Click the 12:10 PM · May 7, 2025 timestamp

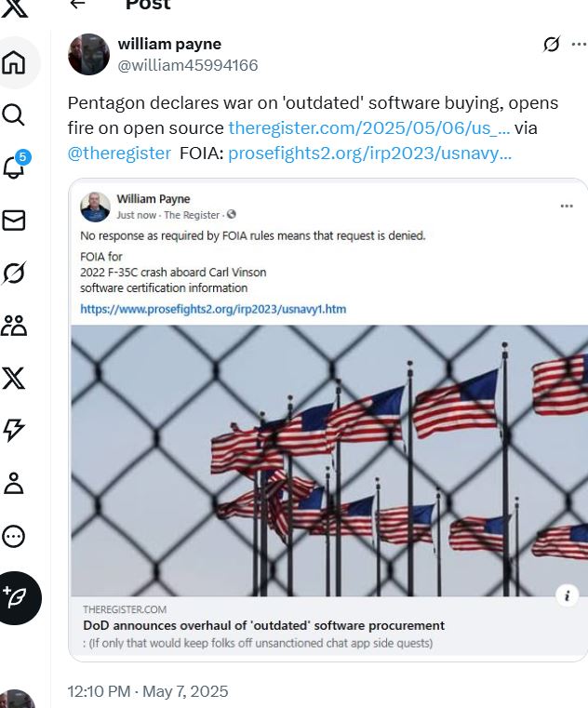[x=148, y=691]
